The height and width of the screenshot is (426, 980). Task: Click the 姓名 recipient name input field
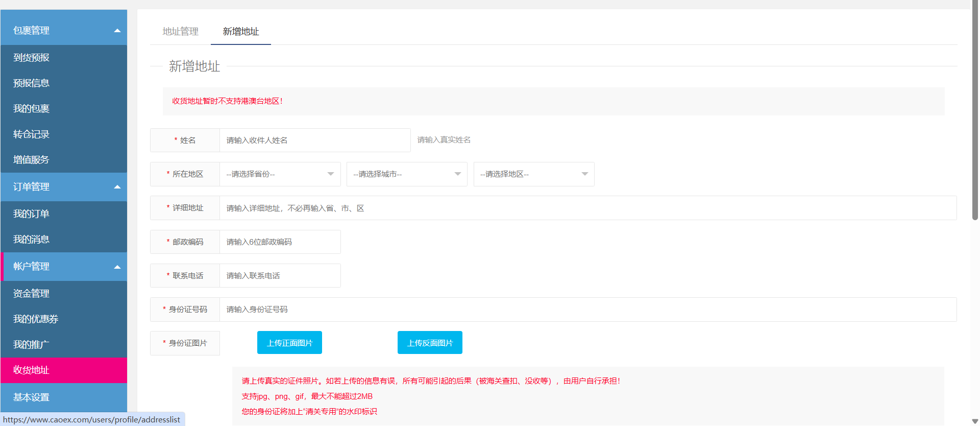[x=314, y=140]
